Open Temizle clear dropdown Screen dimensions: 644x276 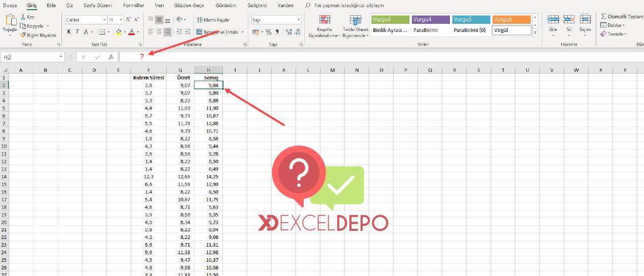click(x=613, y=34)
